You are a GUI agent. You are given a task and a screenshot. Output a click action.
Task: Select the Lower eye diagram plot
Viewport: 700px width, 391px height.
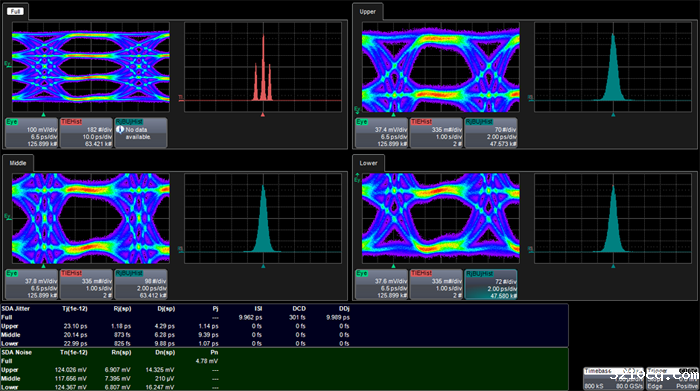point(441,218)
